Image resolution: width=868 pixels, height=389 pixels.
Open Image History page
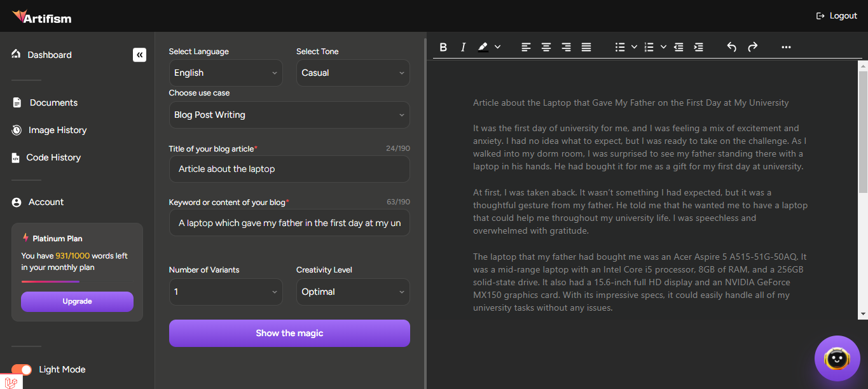point(57,131)
